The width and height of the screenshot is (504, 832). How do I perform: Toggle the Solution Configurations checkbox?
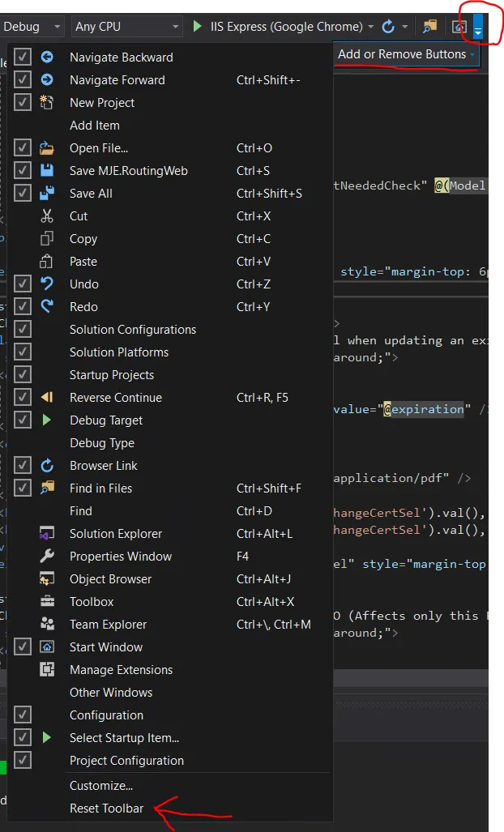coord(23,330)
